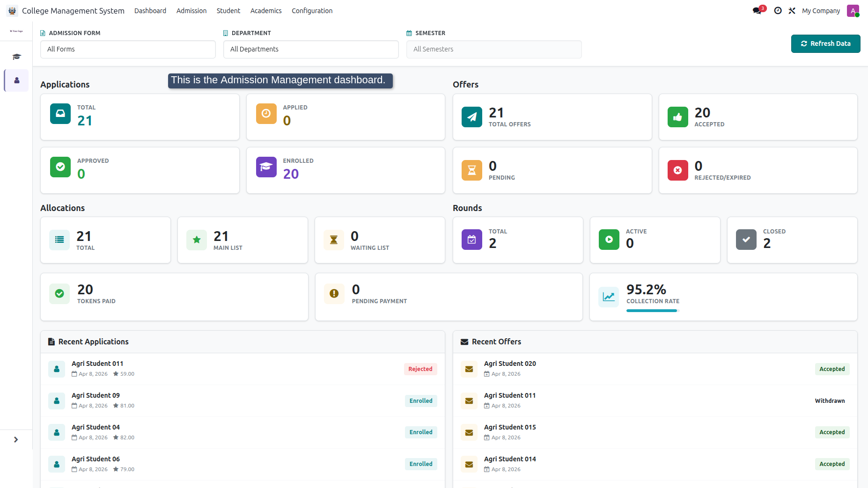Screen dimensions: 868x488
Task: Open the Department dropdown
Action: point(311,49)
